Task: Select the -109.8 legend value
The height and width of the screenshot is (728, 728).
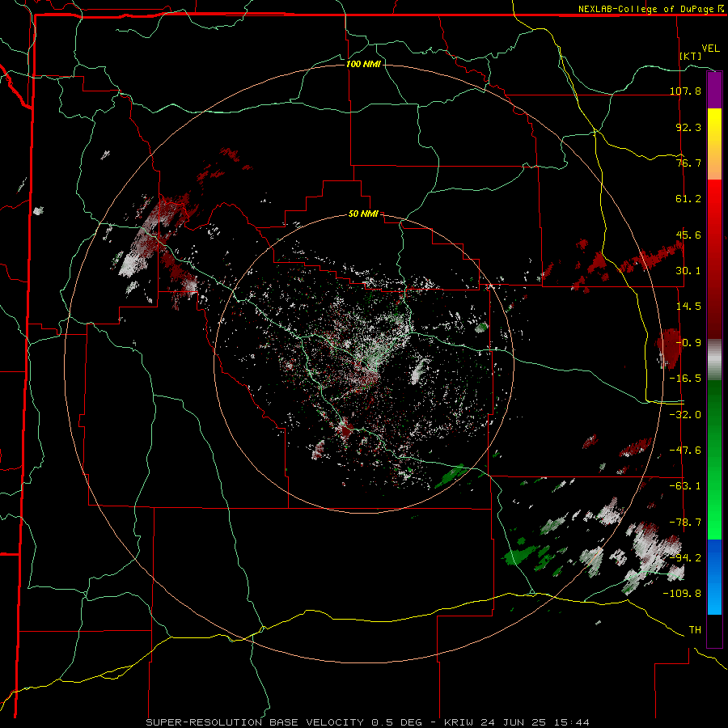Action: [x=682, y=594]
